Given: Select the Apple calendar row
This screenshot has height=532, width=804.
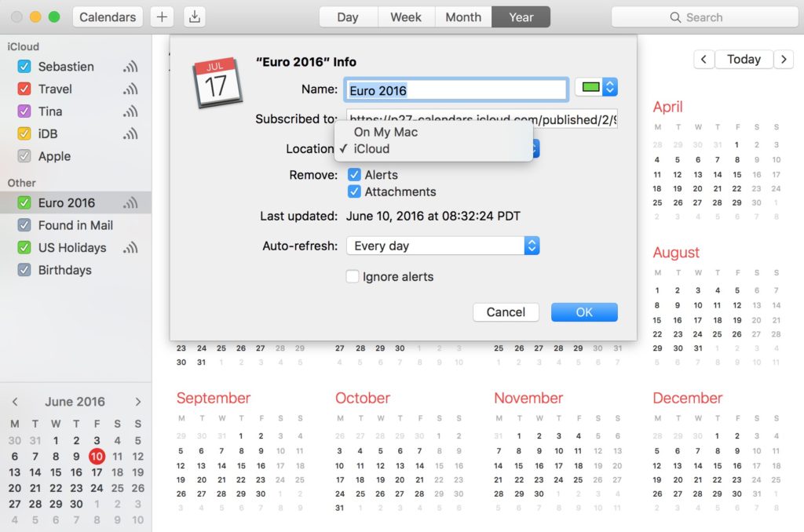Looking at the screenshot, I should coord(76,156).
